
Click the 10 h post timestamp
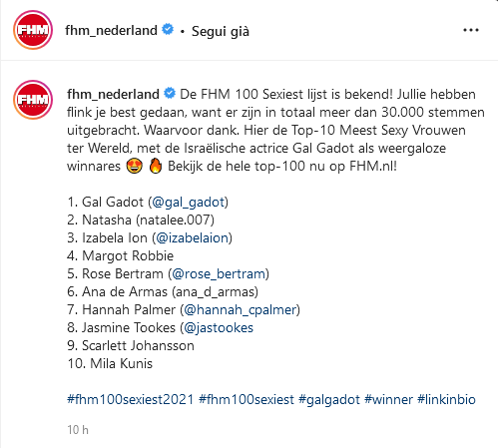(x=78, y=430)
